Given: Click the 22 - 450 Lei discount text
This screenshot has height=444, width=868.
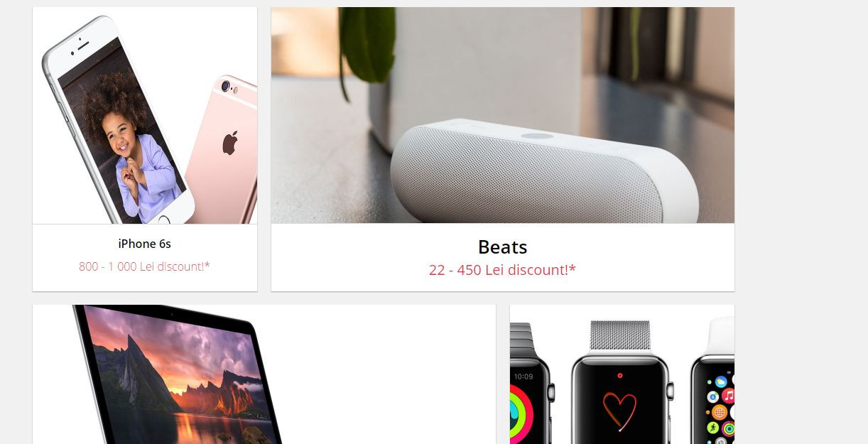Looking at the screenshot, I should pos(502,270).
